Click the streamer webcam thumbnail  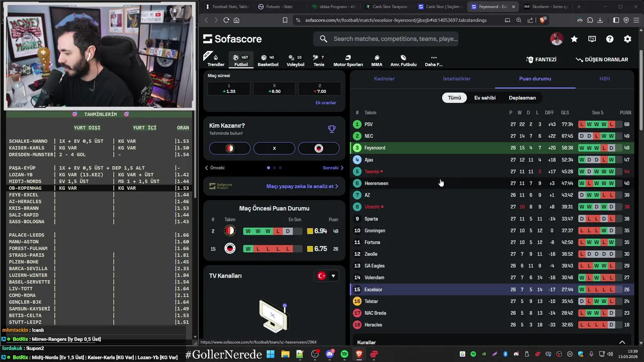[99, 55]
